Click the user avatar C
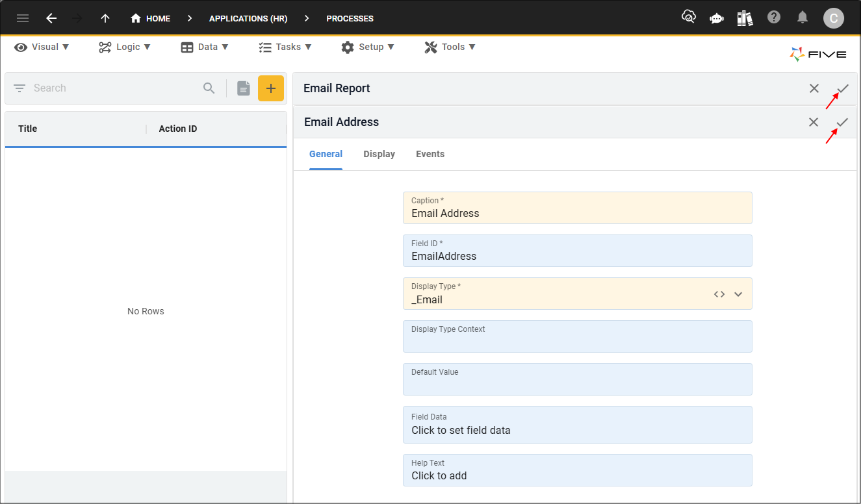The image size is (861, 504). click(x=833, y=18)
